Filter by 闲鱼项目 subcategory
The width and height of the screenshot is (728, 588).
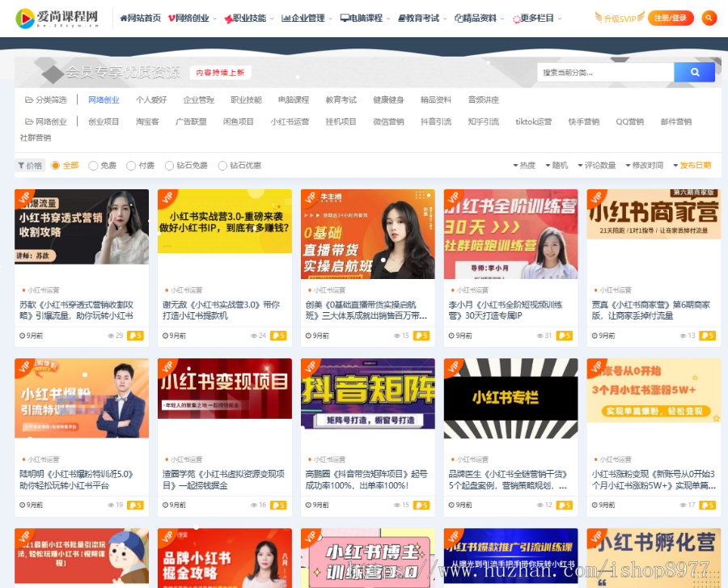(238, 121)
